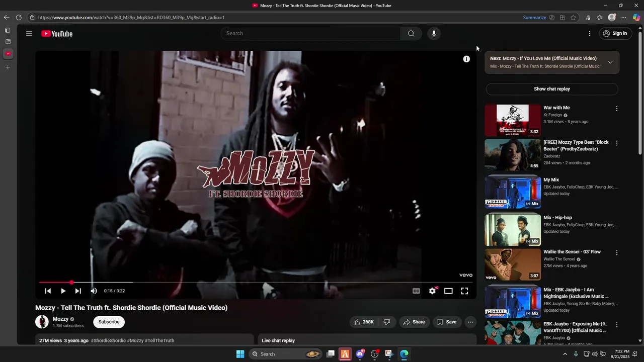Open the player settings gear
644x362 pixels.
tap(432, 291)
